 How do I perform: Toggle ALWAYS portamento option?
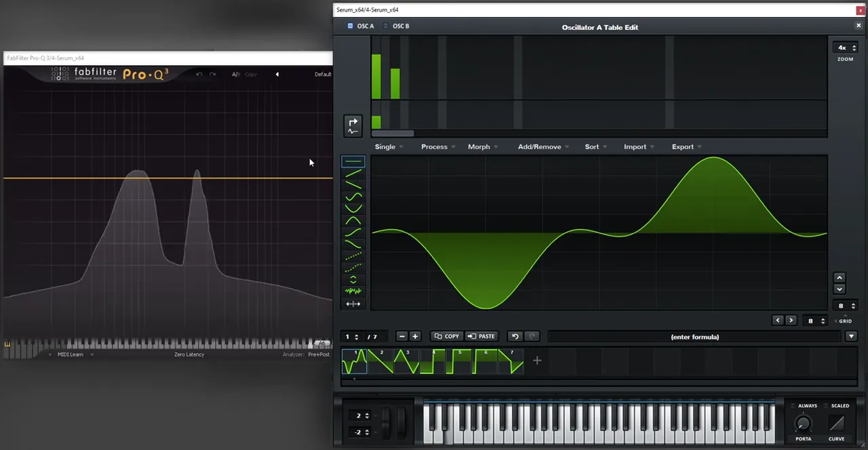click(804, 405)
